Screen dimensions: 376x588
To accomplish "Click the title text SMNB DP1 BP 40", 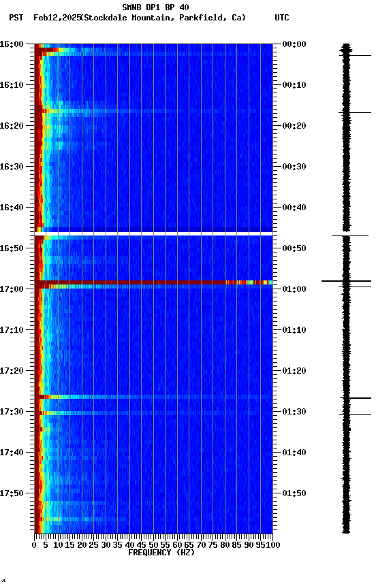I will (x=155, y=7).
